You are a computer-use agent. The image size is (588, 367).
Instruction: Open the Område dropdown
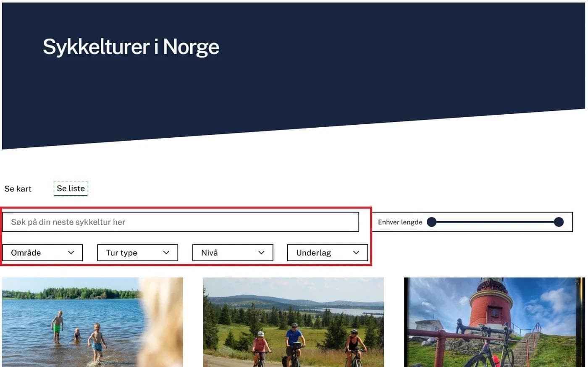[x=42, y=253]
